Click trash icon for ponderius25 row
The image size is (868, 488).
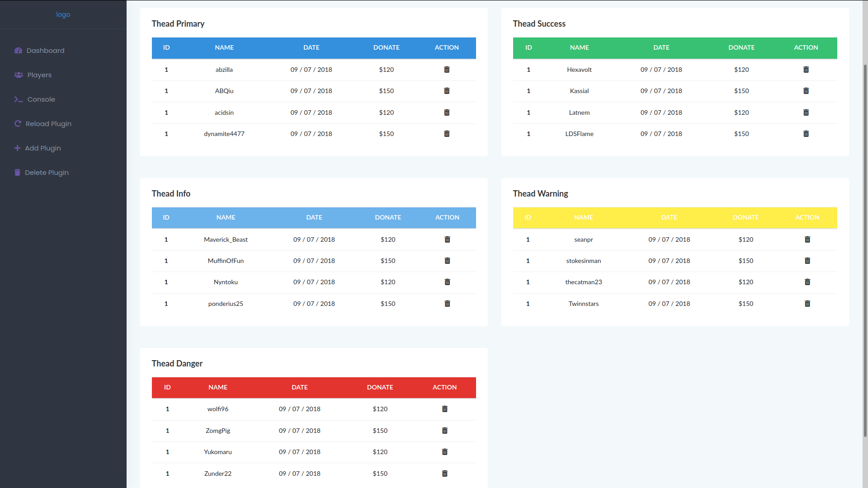tap(447, 304)
